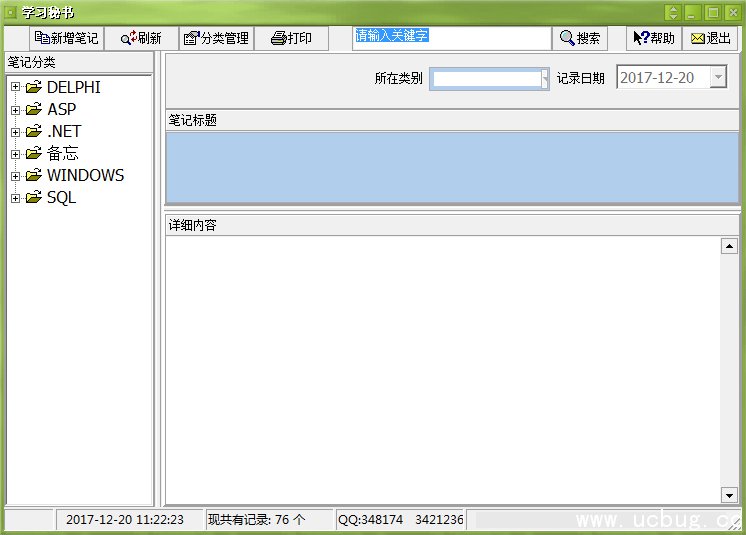
Task: Select the SQL folder in the tree
Action: coord(60,197)
